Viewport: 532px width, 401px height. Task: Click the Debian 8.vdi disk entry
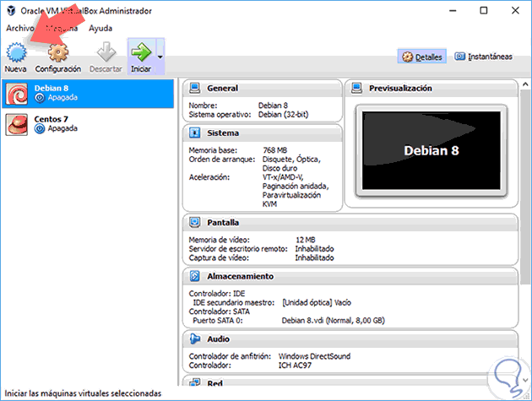[334, 321]
